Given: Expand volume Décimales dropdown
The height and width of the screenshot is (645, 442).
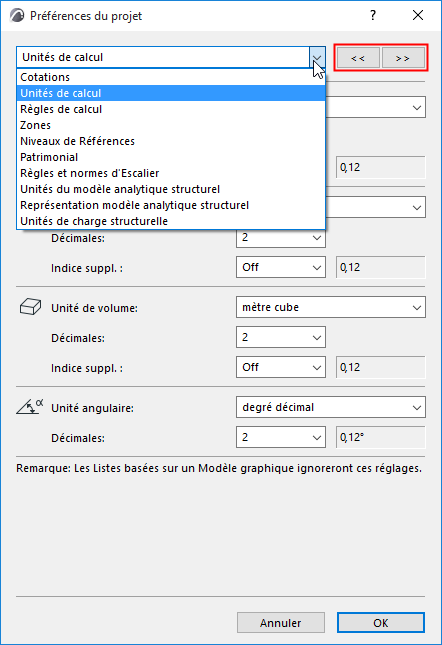Looking at the screenshot, I should coord(281,337).
